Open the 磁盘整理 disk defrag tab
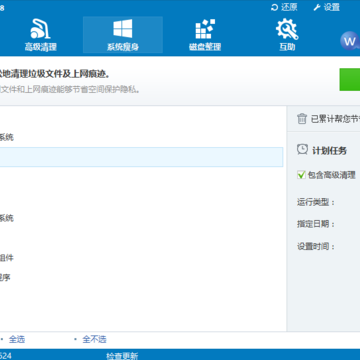 (205, 35)
